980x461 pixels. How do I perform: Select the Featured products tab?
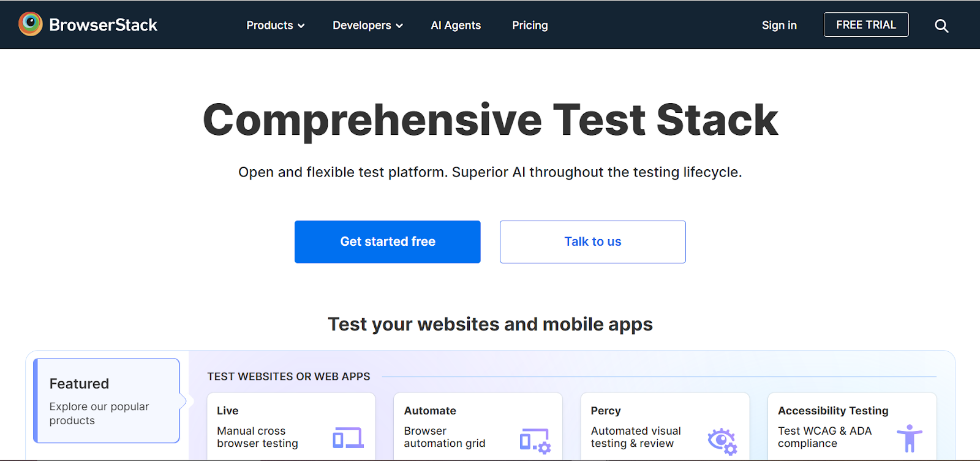(107, 400)
